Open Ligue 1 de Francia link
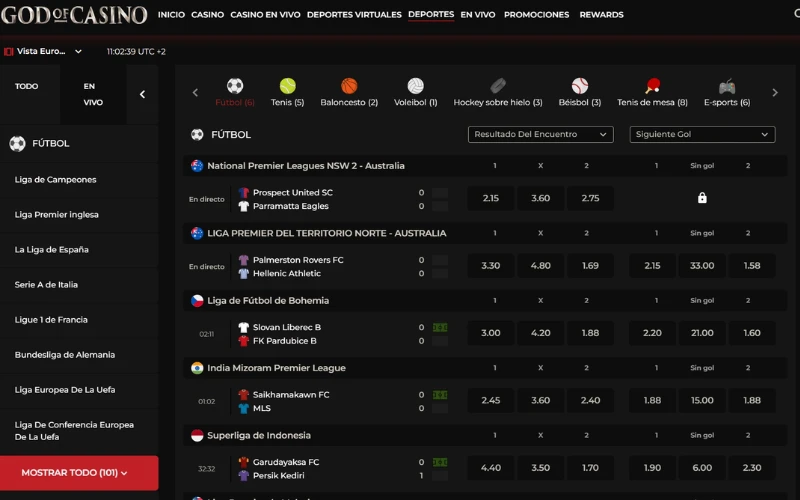Screen dimensions: 800x500 pyautogui.click(x=51, y=320)
